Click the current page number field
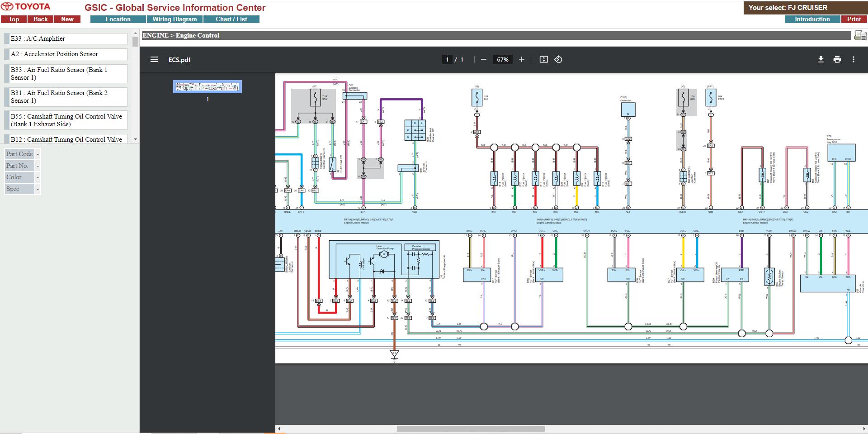Image resolution: width=868 pixels, height=434 pixels. (x=447, y=59)
